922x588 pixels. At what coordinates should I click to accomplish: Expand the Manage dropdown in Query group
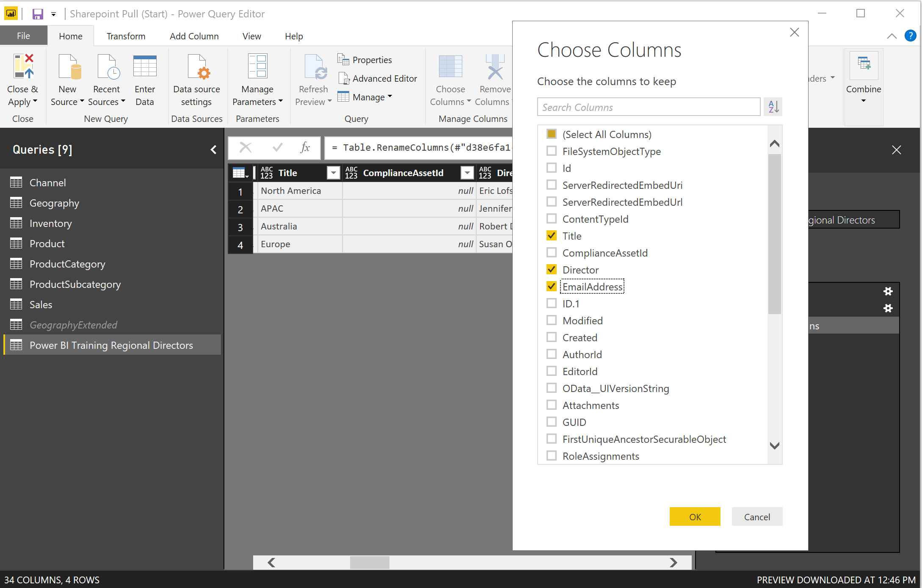(390, 97)
